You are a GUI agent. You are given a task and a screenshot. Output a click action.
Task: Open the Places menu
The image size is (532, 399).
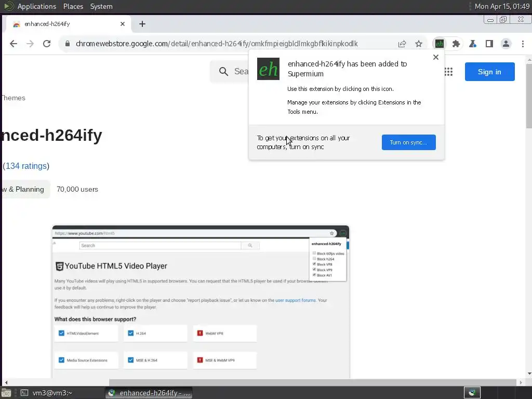click(73, 6)
